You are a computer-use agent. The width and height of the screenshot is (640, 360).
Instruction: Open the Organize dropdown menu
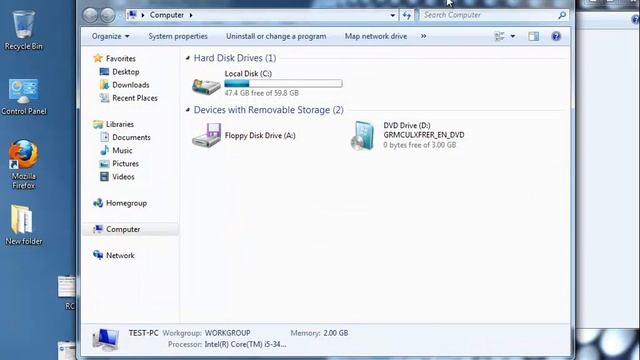pos(111,36)
